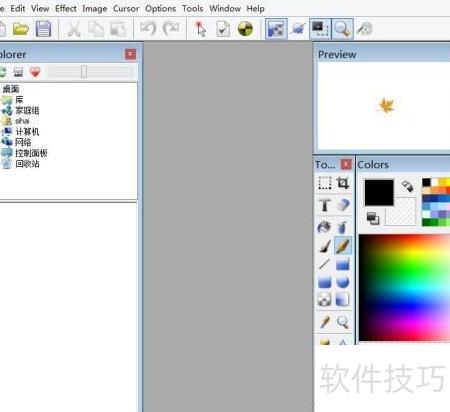Swap foreground and background colors
This screenshot has width=450, height=412.
pyautogui.click(x=407, y=186)
